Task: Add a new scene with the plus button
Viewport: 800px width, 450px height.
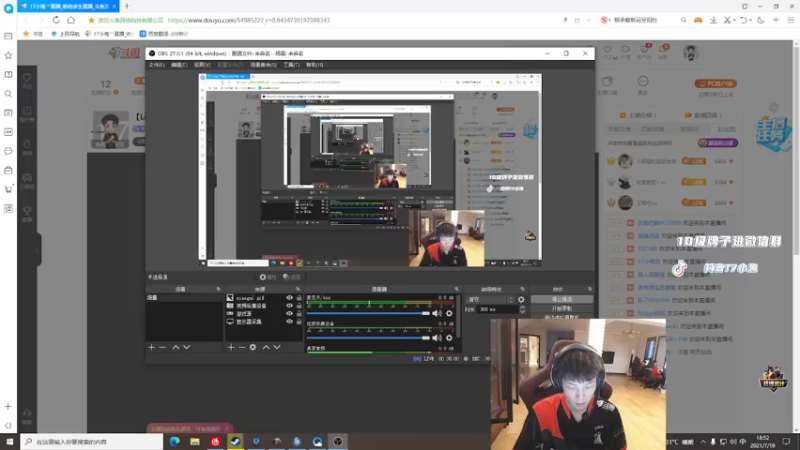Action: [x=152, y=347]
